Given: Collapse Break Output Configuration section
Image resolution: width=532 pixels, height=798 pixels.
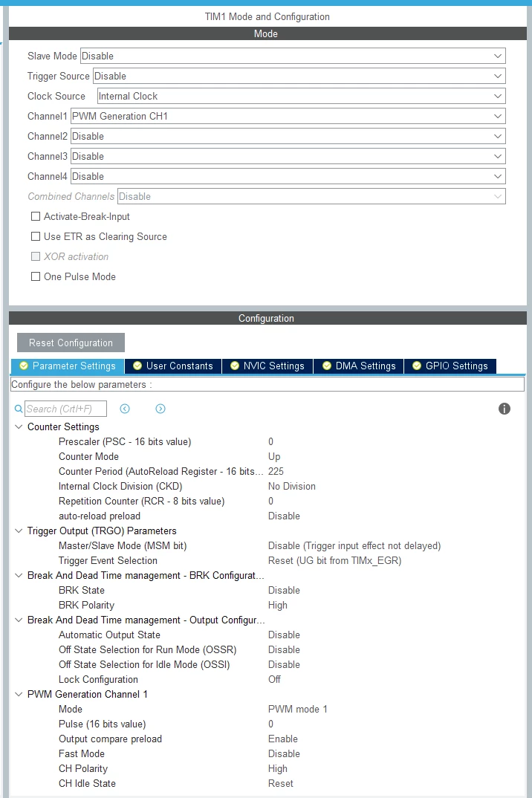Looking at the screenshot, I should (19, 620).
